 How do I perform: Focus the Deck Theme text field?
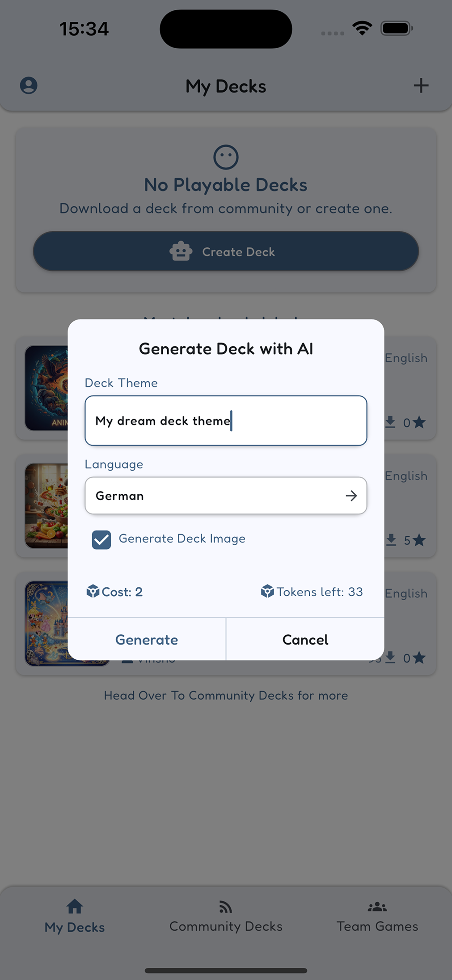tap(226, 420)
